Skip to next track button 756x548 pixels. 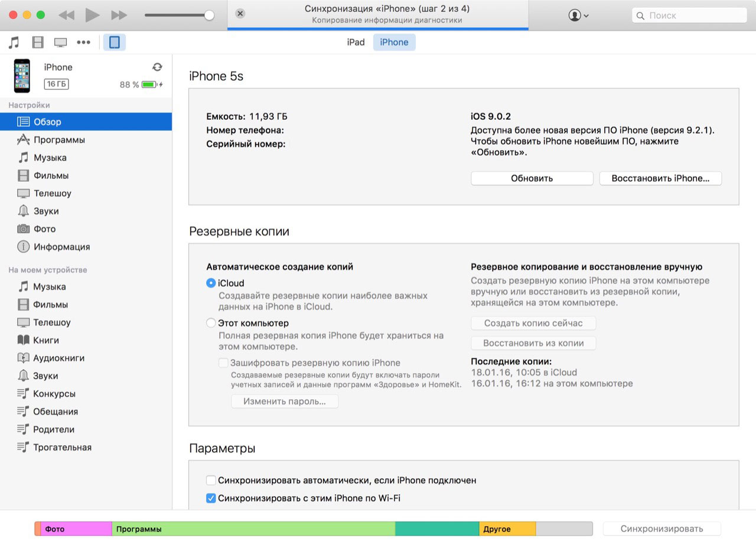tap(119, 15)
